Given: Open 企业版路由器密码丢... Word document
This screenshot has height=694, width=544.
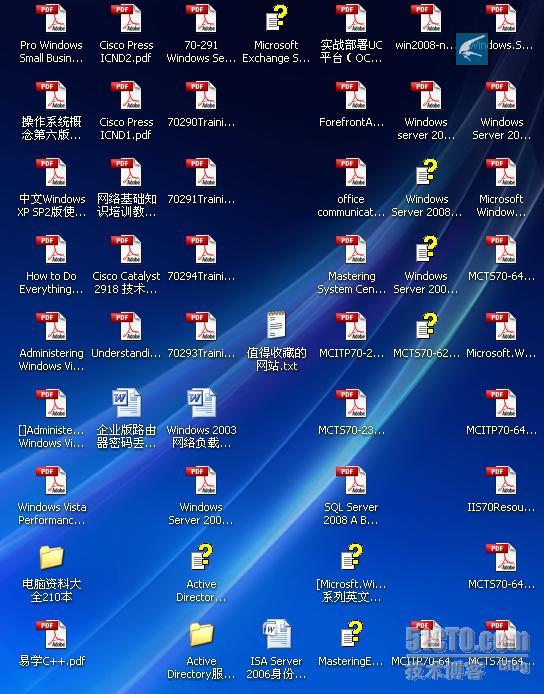Looking at the screenshot, I should click(127, 403).
